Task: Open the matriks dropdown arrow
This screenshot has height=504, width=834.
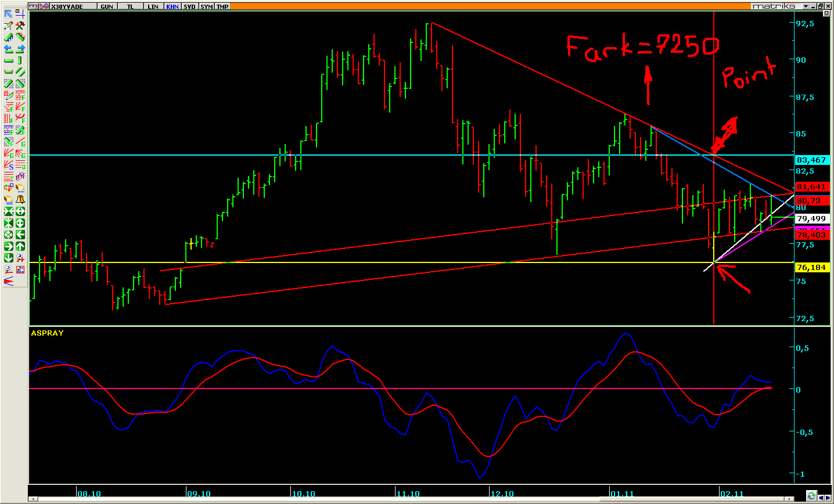Action: [806, 6]
